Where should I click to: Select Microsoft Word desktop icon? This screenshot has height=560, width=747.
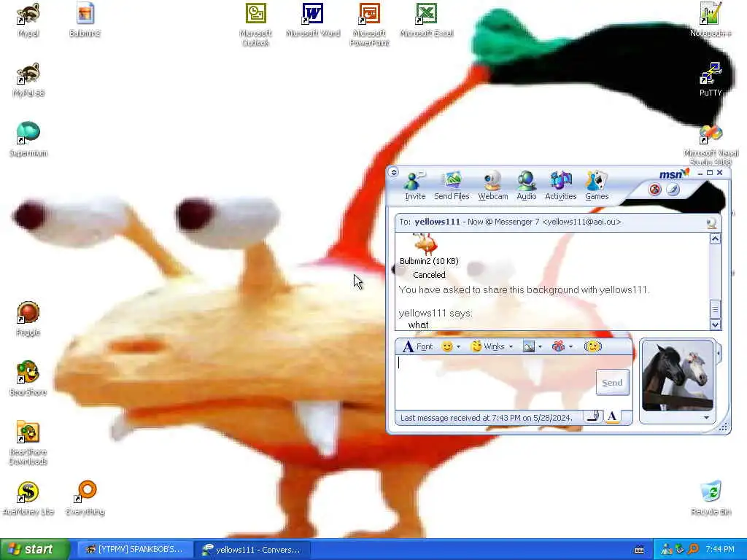click(313, 20)
